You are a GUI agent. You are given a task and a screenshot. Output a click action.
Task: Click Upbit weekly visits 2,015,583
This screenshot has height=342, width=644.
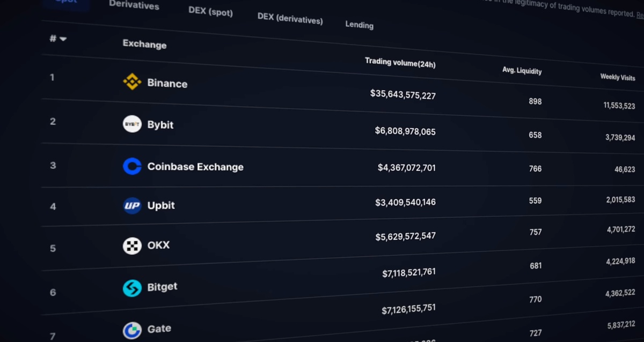[621, 199]
